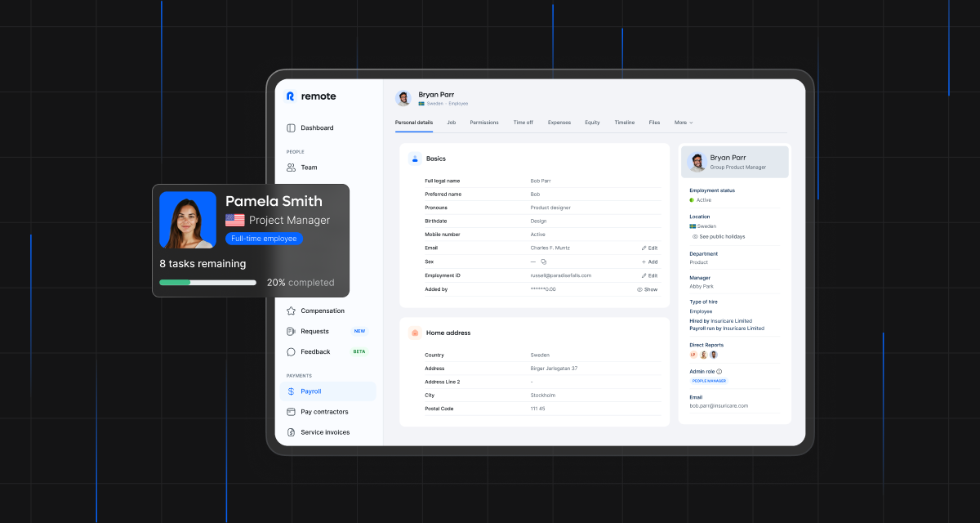Image resolution: width=980 pixels, height=523 pixels.
Task: Click the green Active status dot
Action: pyautogui.click(x=692, y=200)
